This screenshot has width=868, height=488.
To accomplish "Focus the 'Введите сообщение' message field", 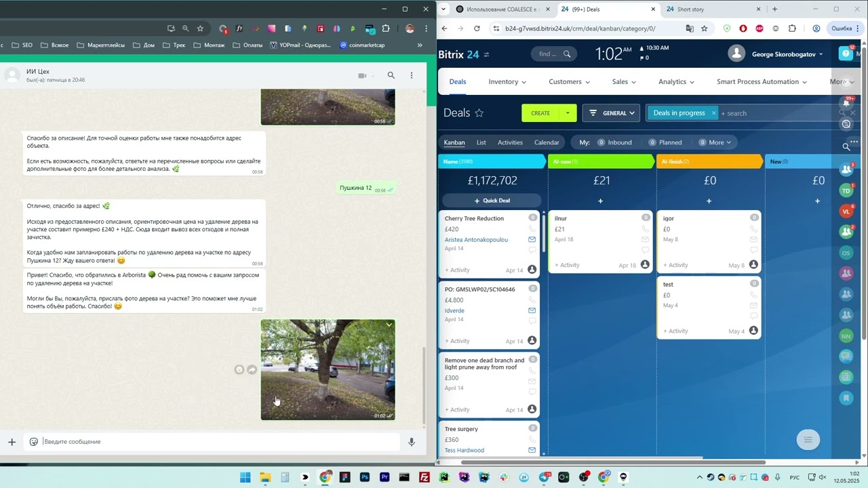I will click(220, 442).
